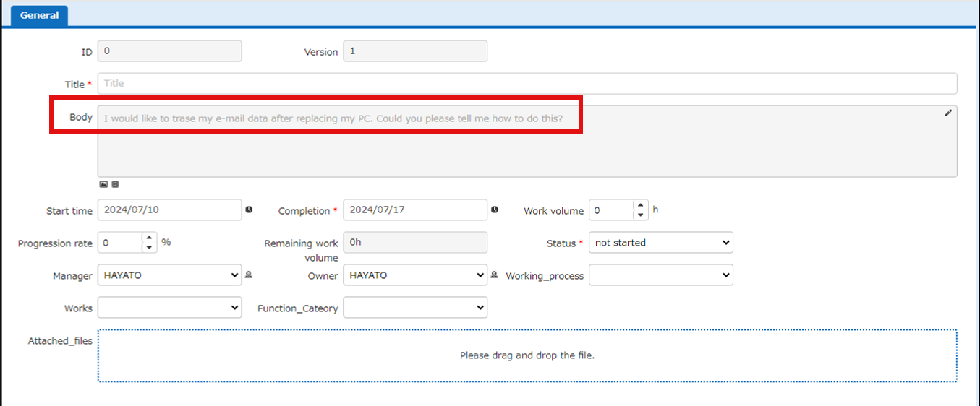Click the Body label
980x406 pixels.
point(81,117)
